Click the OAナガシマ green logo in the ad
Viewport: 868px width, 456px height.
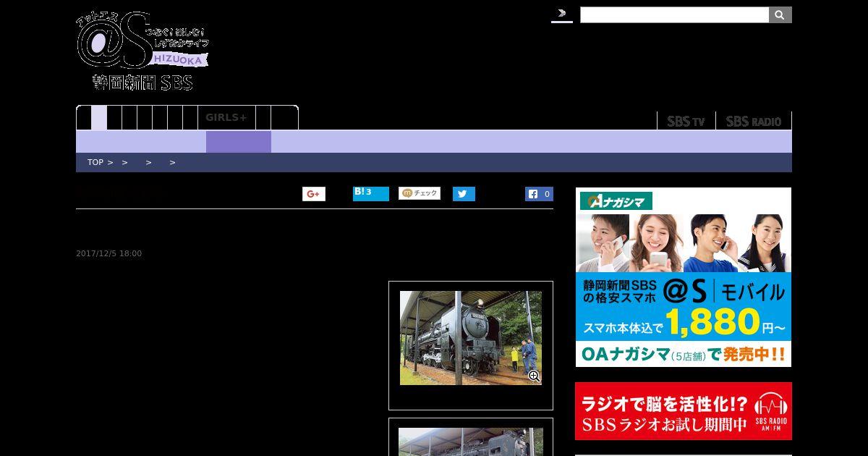pos(616,201)
